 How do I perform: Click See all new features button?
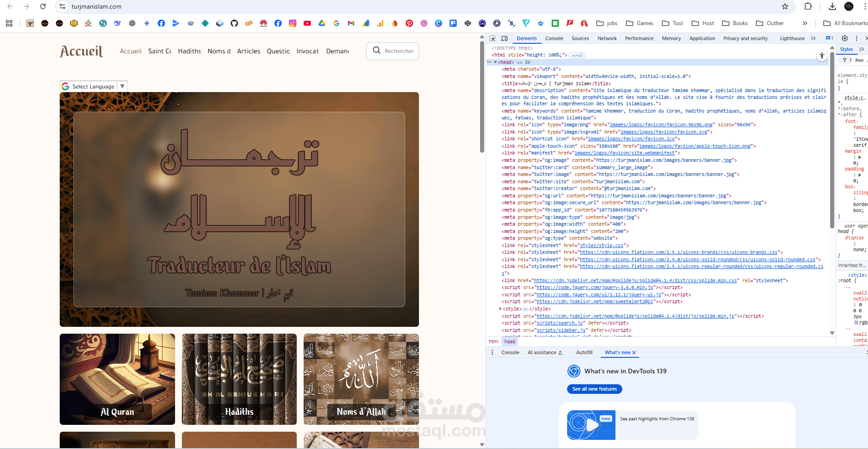594,389
